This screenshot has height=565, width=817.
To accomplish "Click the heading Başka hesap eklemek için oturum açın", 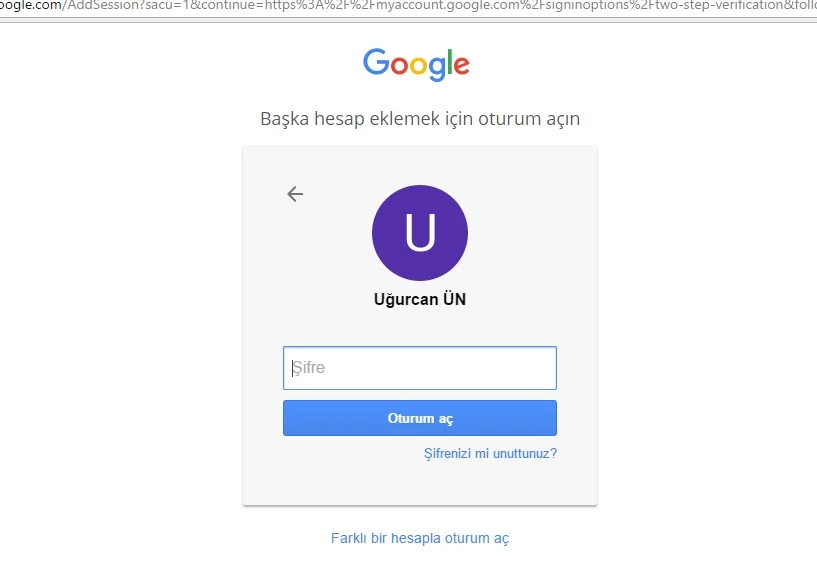I will pyautogui.click(x=420, y=119).
